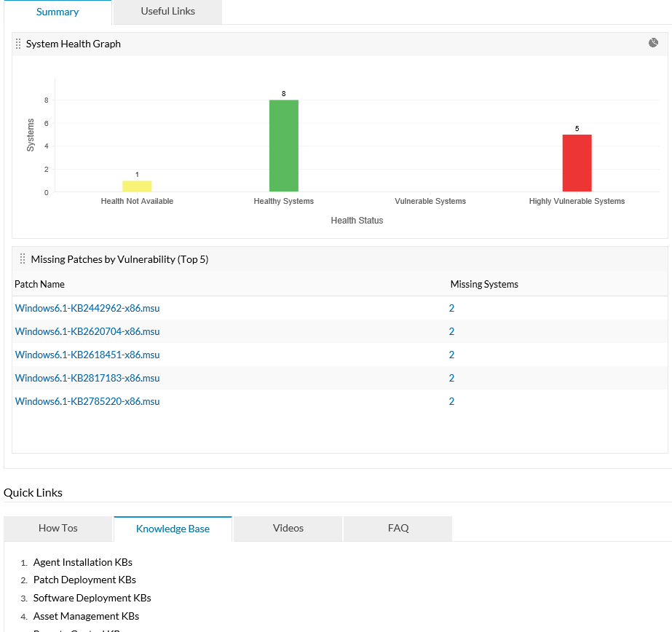Screen dimensions: 672x632
Task: Open patch Windows6.1-KB2442962-x86.msu
Action: click(87, 308)
